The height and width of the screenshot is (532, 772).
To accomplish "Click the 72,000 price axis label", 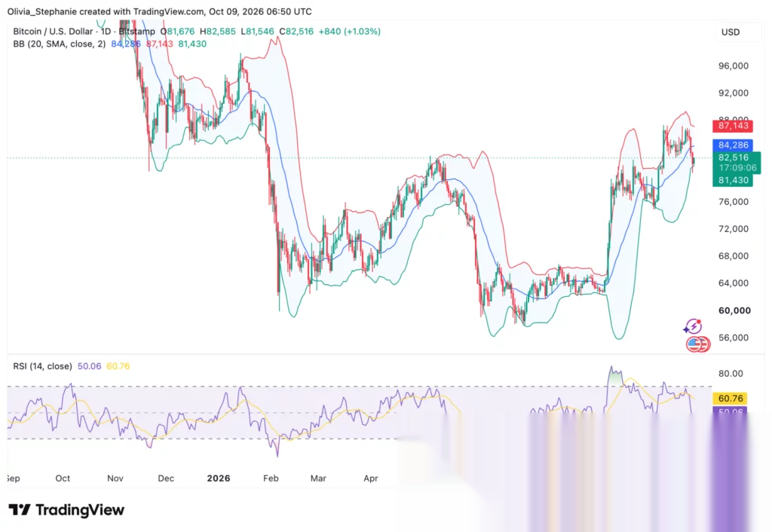I will (x=733, y=229).
